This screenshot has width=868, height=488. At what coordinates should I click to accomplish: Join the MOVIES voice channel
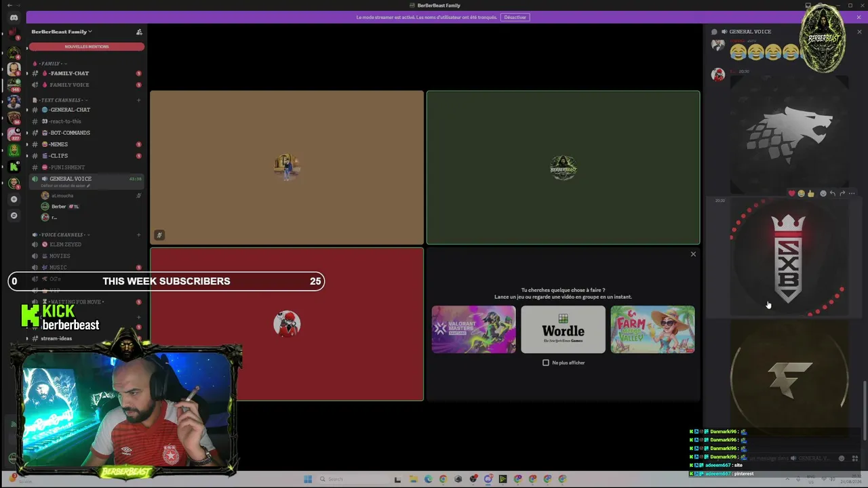click(85, 256)
